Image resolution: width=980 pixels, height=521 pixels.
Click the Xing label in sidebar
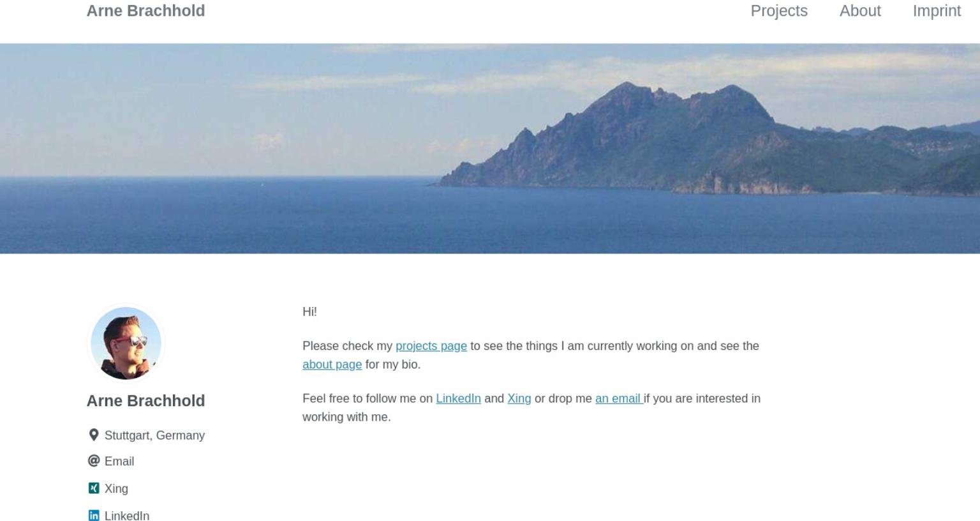[x=116, y=488]
